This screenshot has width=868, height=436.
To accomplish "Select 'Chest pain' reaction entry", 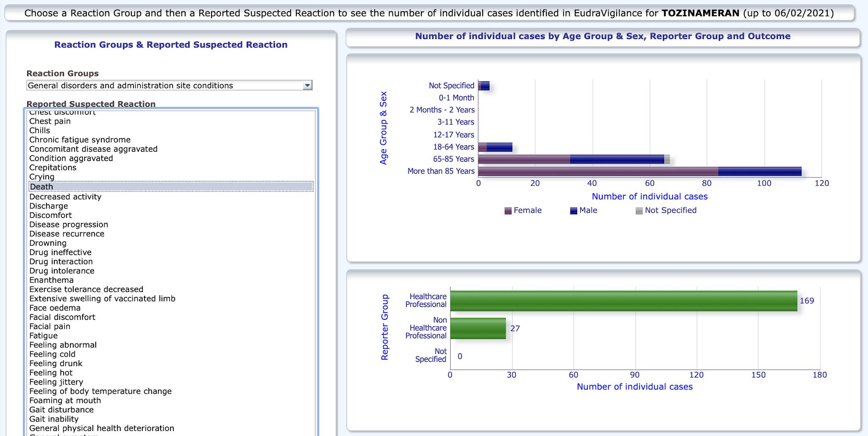I will click(50, 121).
